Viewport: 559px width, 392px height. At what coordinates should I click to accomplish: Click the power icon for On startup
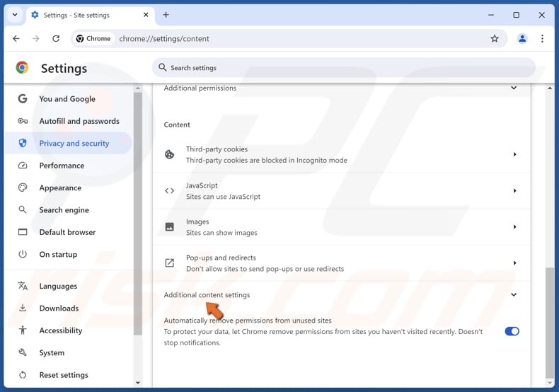(23, 254)
